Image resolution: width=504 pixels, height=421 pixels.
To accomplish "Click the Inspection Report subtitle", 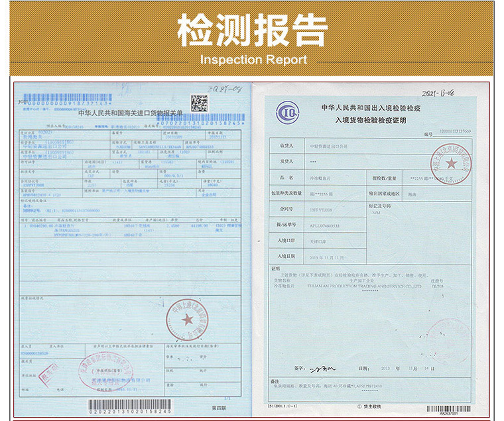I will pyautogui.click(x=253, y=60).
